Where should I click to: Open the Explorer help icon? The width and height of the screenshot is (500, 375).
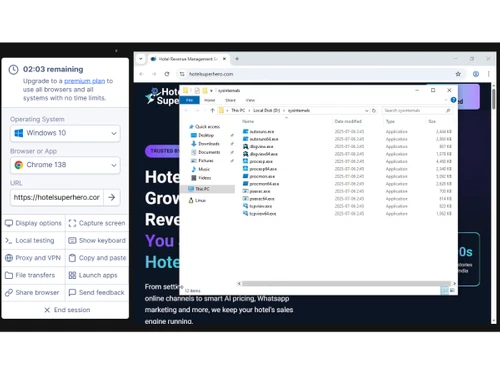point(453,100)
